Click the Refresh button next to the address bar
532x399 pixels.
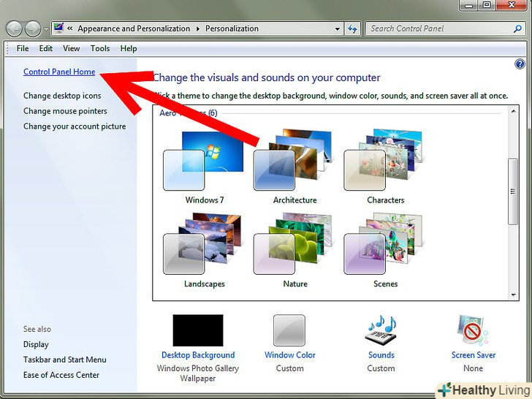coord(352,28)
